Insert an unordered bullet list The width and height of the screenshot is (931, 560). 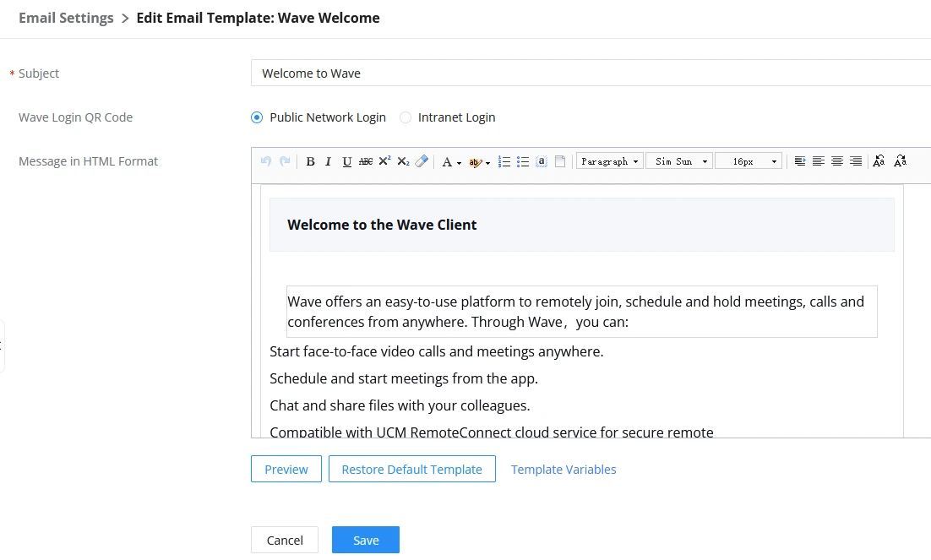tap(522, 161)
